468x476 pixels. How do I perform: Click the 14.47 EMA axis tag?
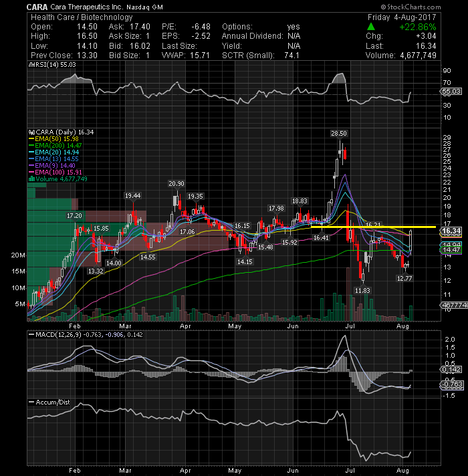[x=451, y=250]
